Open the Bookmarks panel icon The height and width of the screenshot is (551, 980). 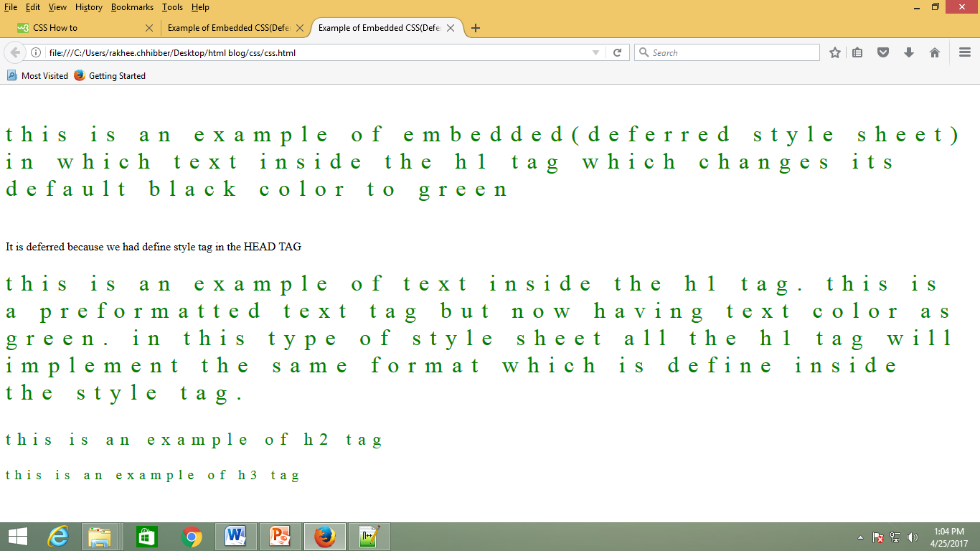[857, 52]
